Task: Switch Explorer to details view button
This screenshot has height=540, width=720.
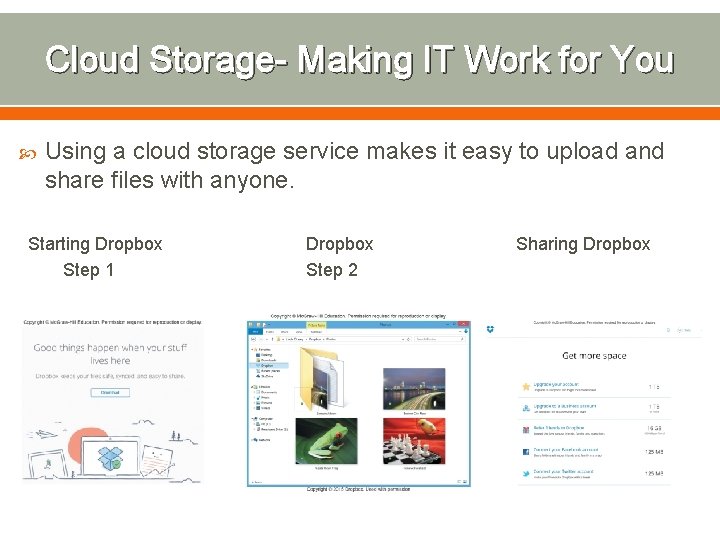Action: pos(460,482)
